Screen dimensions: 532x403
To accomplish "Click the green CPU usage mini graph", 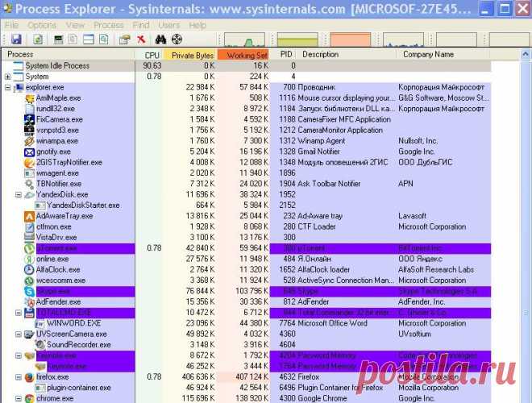I will [244, 39].
